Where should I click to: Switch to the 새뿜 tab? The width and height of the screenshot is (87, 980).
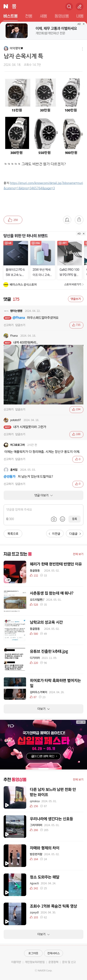click(43, 16)
